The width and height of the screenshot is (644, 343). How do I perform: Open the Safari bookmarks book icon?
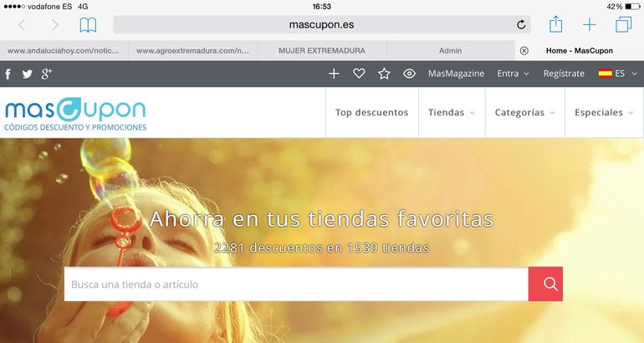pos(88,25)
